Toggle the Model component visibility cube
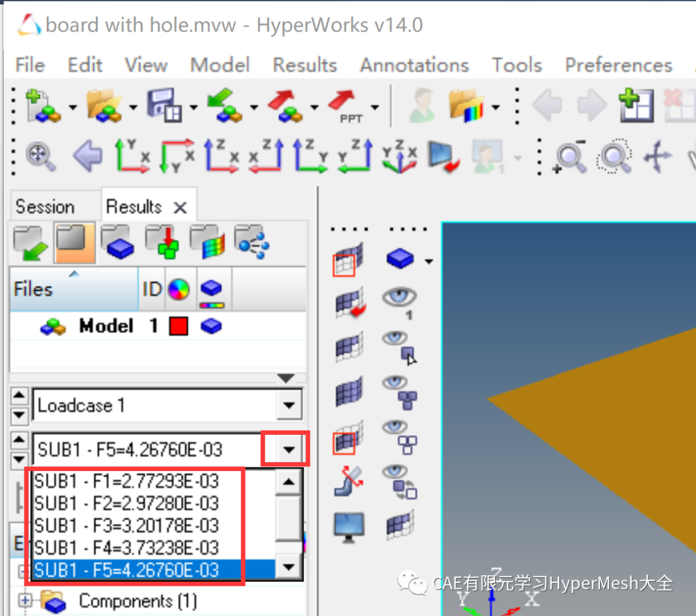The height and width of the screenshot is (616, 696). (x=211, y=327)
